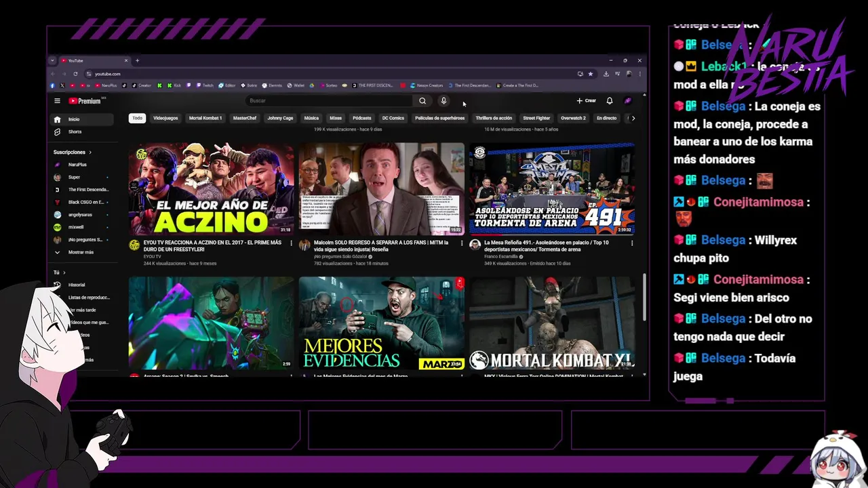
Task: Open options for the Malcolm video
Action: (x=462, y=243)
